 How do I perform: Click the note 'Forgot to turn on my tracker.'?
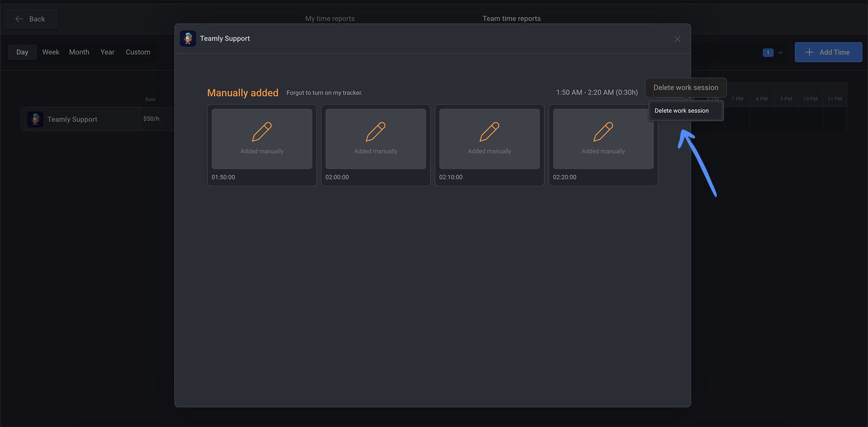[324, 93]
